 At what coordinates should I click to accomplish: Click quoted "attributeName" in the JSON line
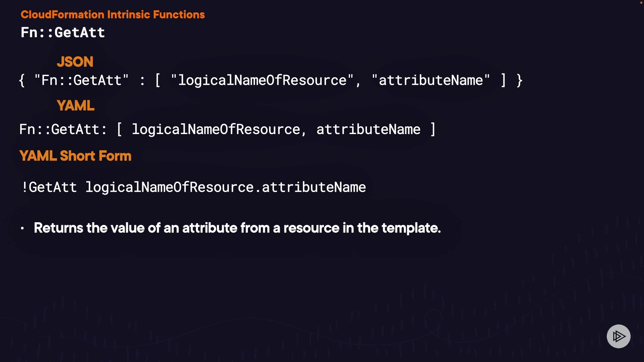coord(431,80)
